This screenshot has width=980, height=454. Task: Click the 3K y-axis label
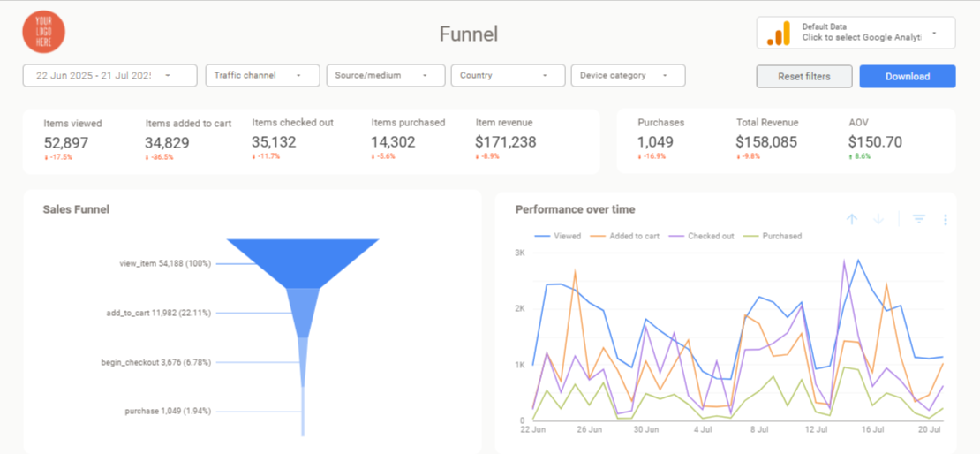[520, 253]
